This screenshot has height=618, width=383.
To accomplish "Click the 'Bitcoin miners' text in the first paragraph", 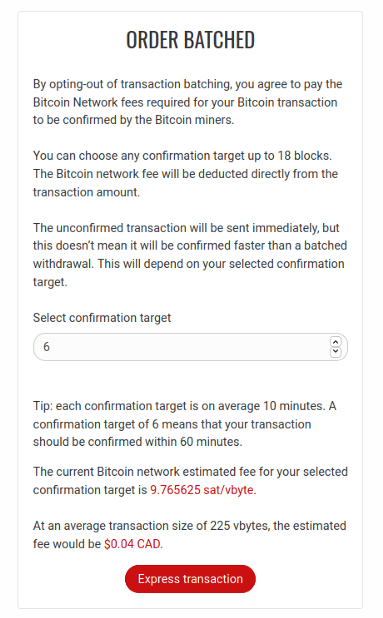I will click(194, 120).
